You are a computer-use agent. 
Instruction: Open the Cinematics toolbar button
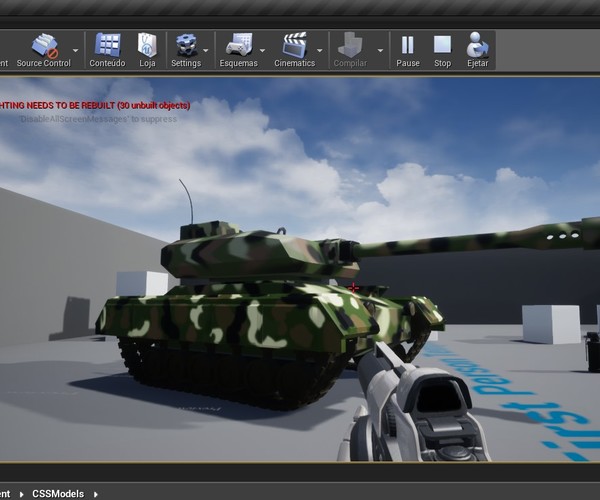[295, 50]
